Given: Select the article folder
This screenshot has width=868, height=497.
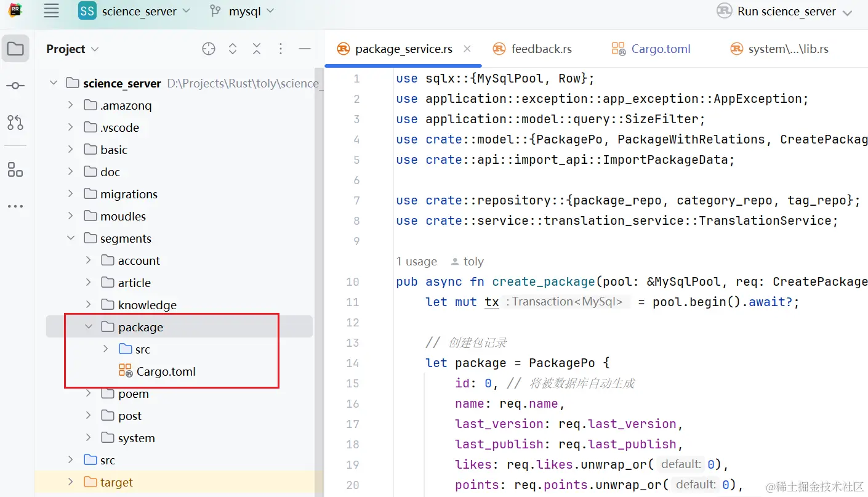Looking at the screenshot, I should click(134, 283).
